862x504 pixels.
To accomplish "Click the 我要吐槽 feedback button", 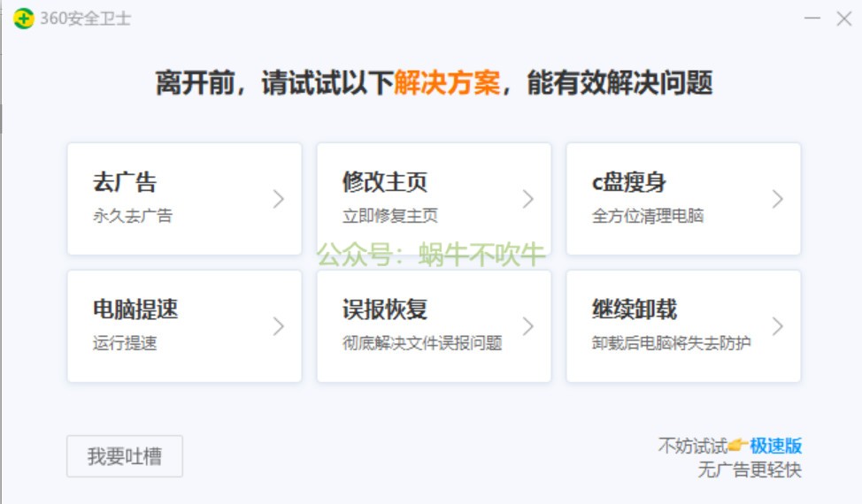I will point(125,456).
